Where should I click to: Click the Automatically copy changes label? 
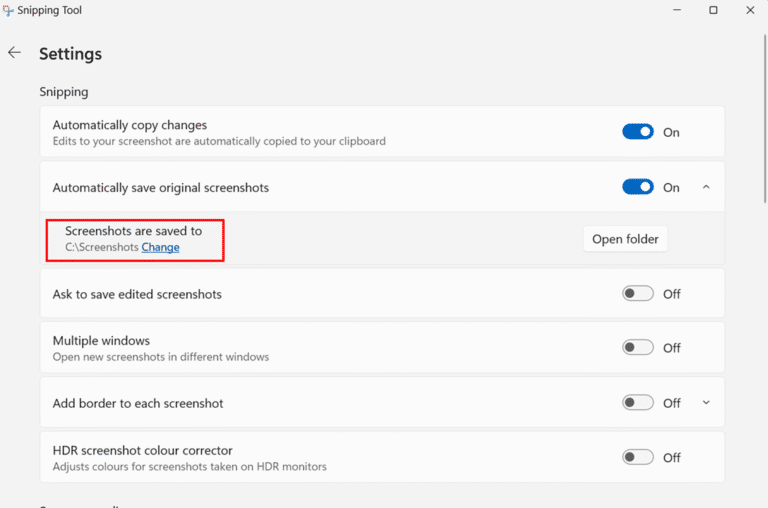[x=130, y=125]
